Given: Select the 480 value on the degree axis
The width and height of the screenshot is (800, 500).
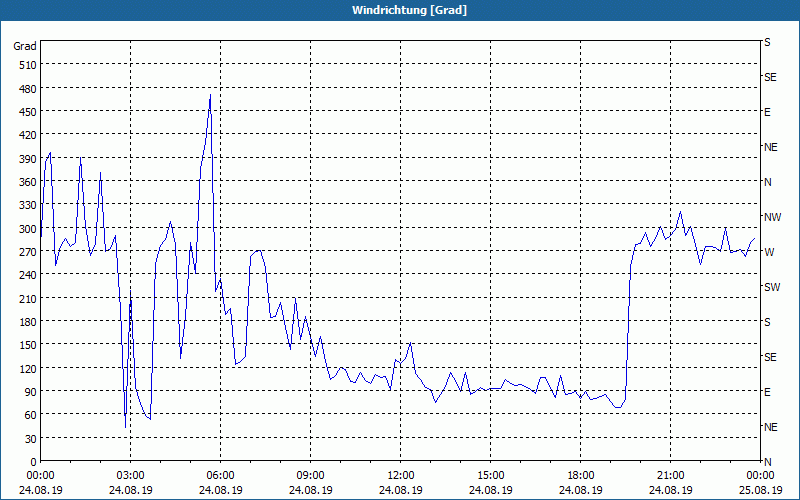Looking at the screenshot, I should click(x=28, y=89).
